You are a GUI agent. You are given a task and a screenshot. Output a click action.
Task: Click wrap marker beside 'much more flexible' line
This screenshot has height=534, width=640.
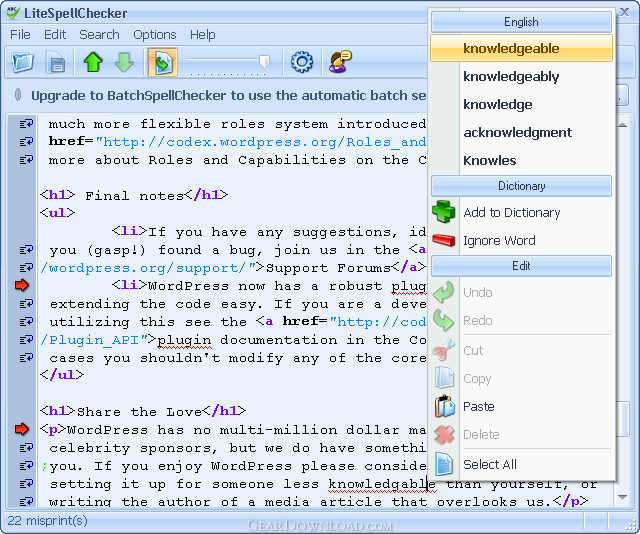tap(26, 123)
